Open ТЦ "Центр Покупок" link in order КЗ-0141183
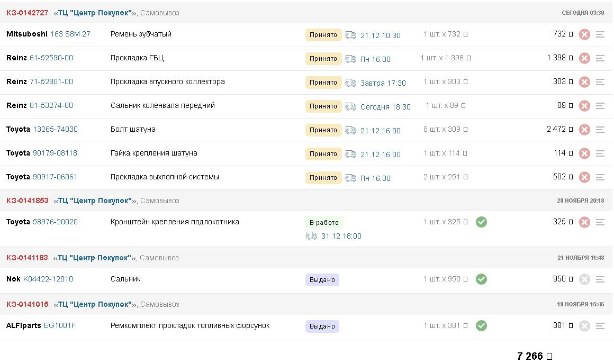The height and width of the screenshot is (364, 614). pos(95,258)
